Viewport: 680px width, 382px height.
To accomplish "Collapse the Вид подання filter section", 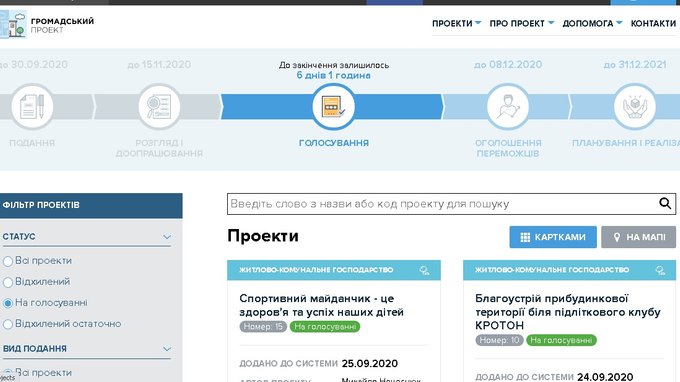I will point(167,349).
